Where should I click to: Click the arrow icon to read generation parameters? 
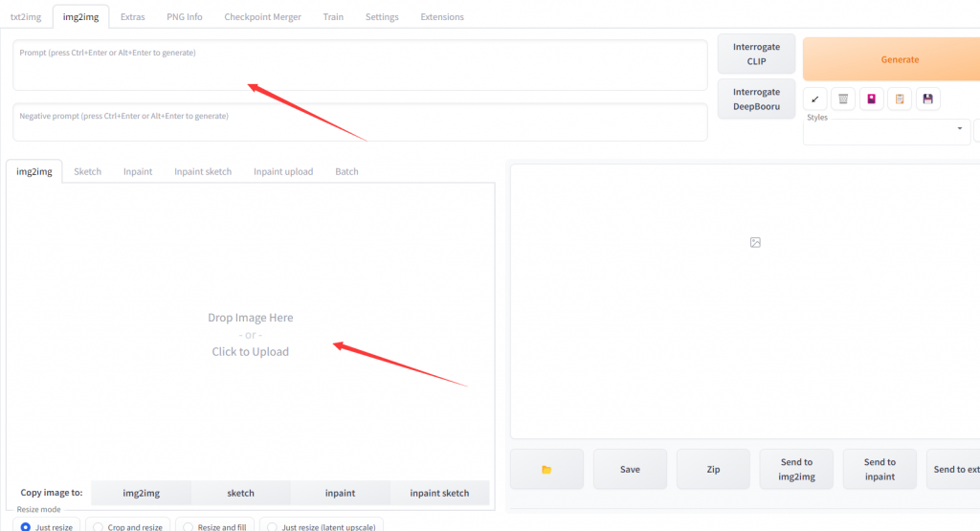(x=815, y=99)
